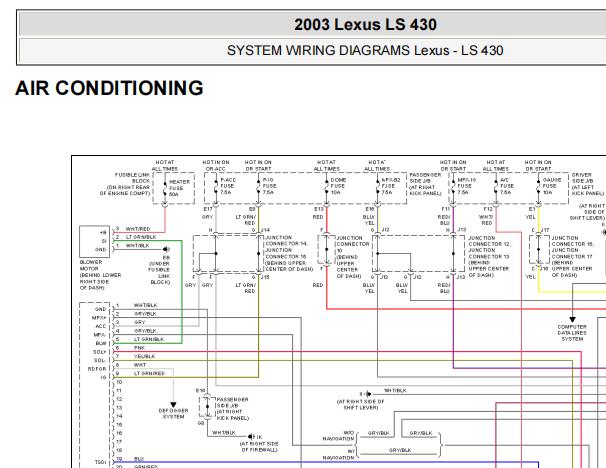Image resolution: width=606 pixels, height=468 pixels.
Task: Click the 'E17' connector label
Action: (x=208, y=209)
